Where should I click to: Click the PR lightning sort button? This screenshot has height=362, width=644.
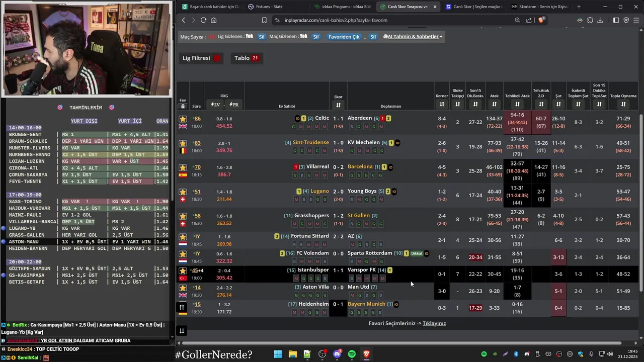(234, 105)
